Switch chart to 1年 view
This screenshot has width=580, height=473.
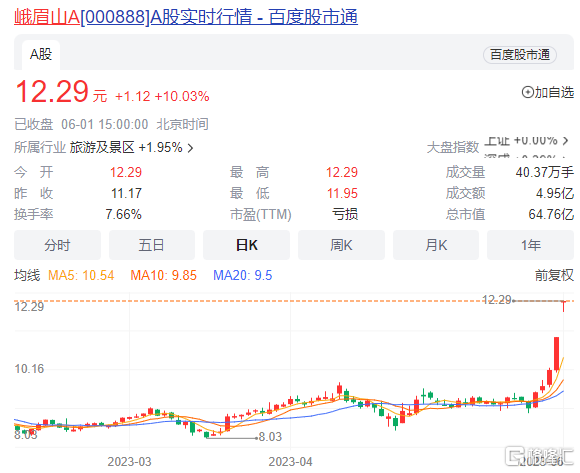click(530, 245)
